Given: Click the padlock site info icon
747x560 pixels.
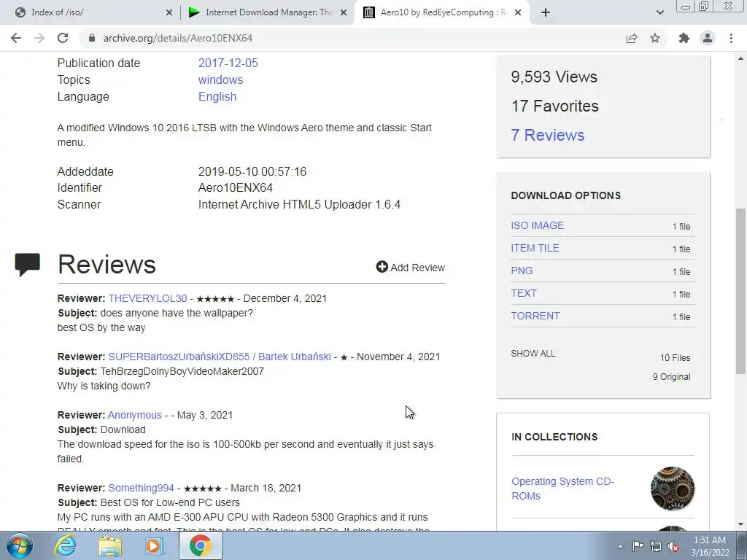Looking at the screenshot, I should tap(91, 38).
